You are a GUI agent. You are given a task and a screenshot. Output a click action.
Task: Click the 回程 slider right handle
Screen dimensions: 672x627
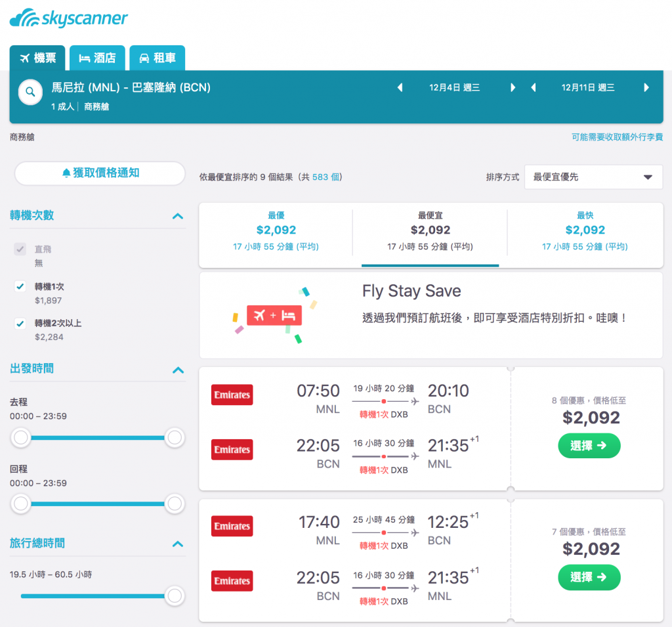click(175, 504)
